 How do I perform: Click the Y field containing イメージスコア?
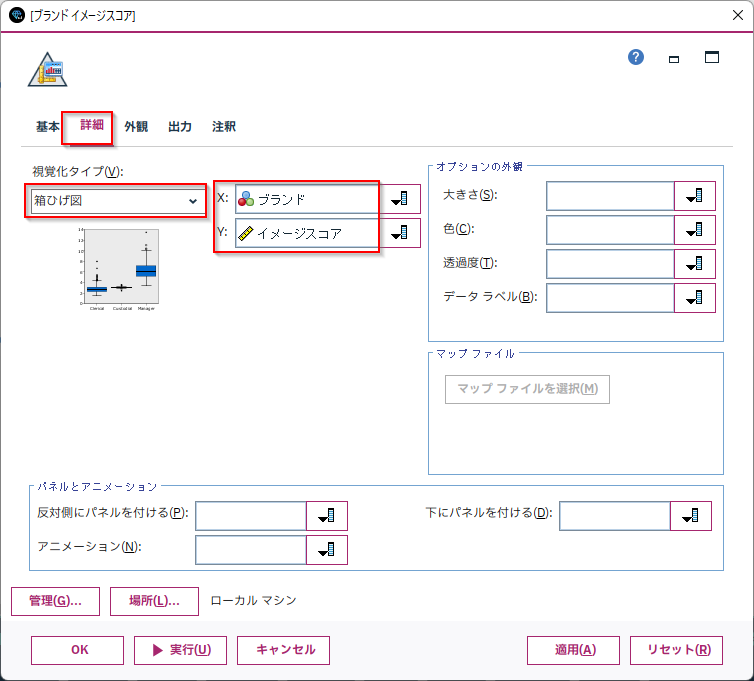[x=307, y=233]
